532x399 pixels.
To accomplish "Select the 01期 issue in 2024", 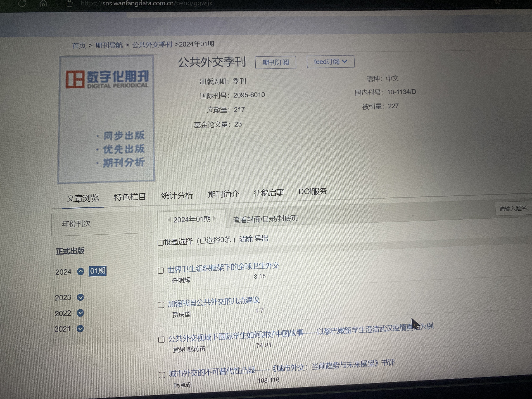I will tap(97, 271).
